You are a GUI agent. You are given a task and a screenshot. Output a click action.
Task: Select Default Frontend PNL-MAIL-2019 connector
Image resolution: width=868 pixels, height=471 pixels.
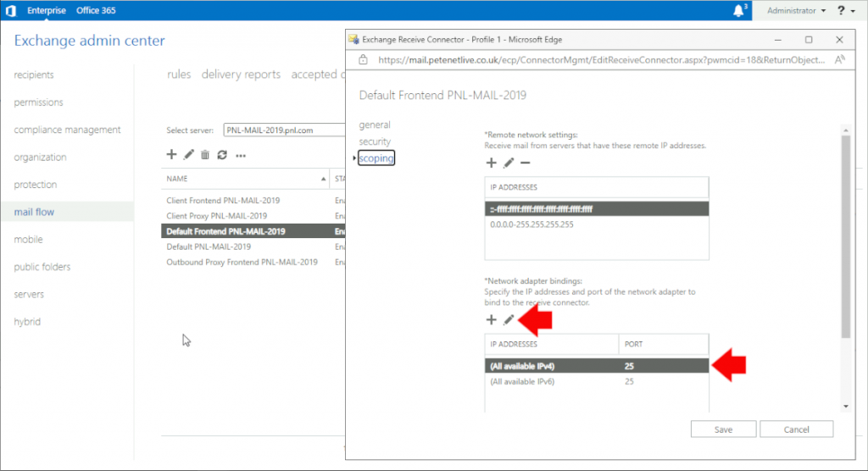coord(253,231)
